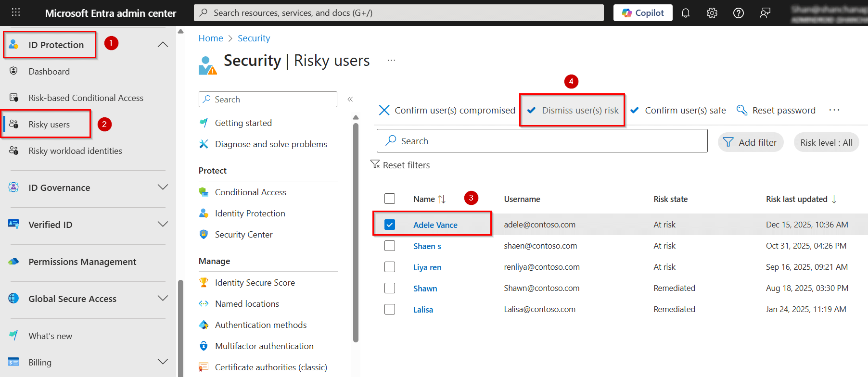Open the Liya ren user link
This screenshot has height=377, width=868.
427,267
